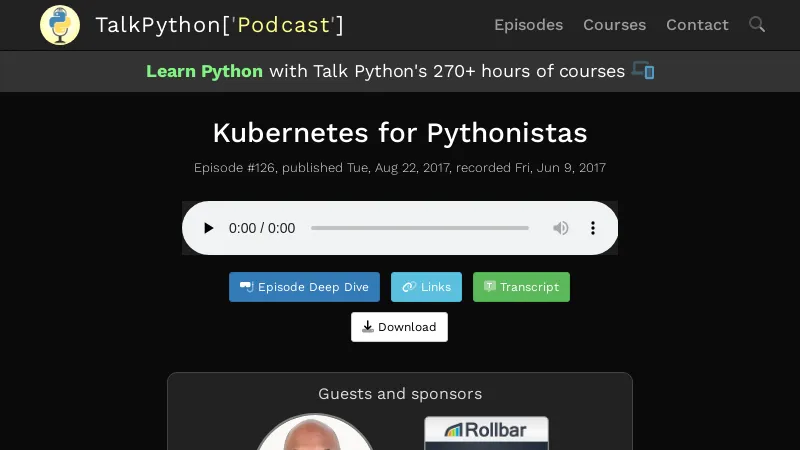Download the episode audio file
The image size is (800, 450).
(399, 327)
